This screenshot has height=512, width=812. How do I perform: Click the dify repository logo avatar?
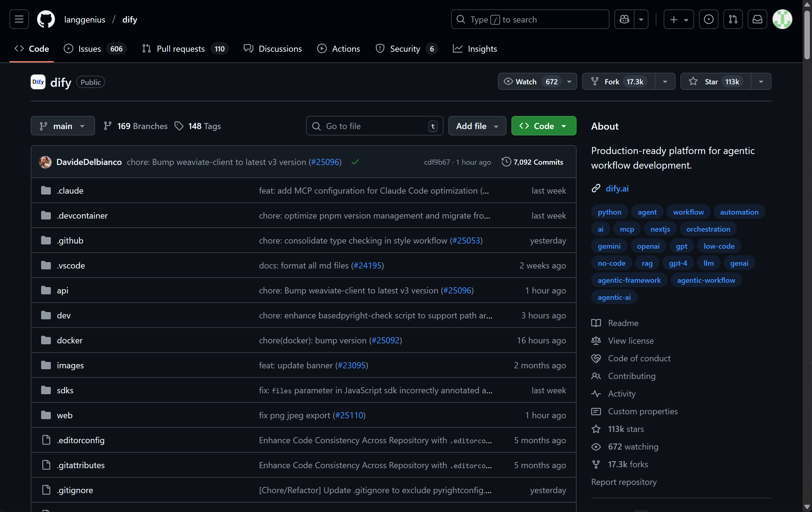coord(38,82)
